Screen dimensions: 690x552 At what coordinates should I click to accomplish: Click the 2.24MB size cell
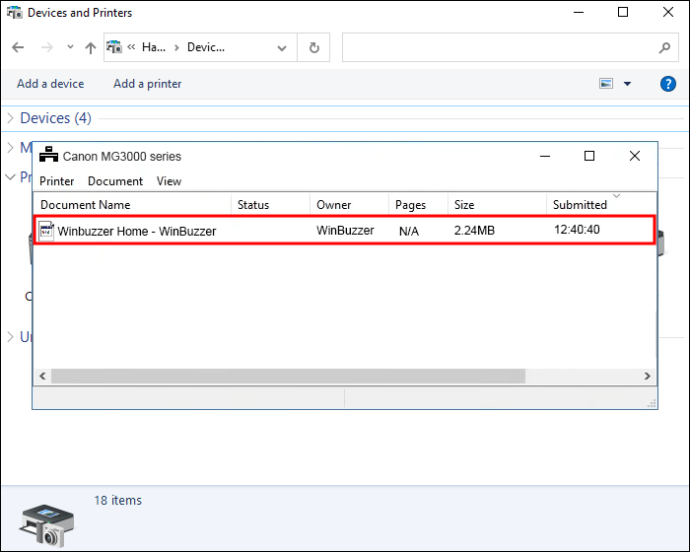tap(474, 230)
